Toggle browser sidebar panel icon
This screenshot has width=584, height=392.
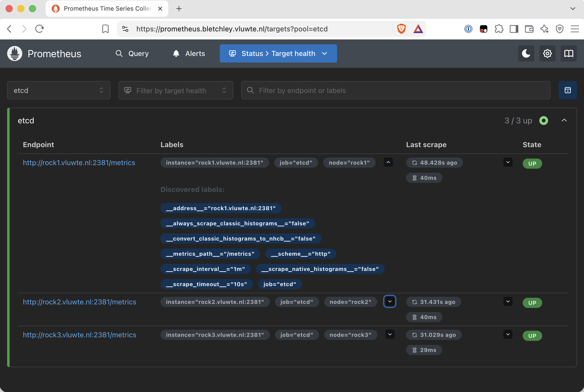tap(514, 29)
